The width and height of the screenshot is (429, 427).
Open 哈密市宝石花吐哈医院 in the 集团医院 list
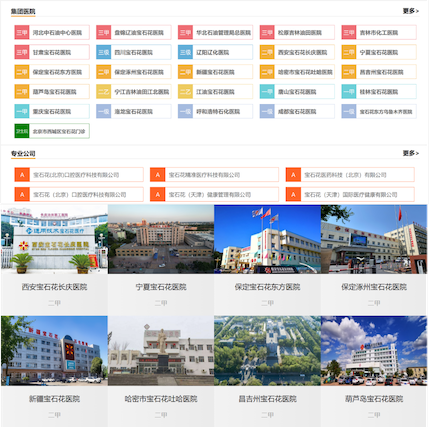tap(297, 72)
